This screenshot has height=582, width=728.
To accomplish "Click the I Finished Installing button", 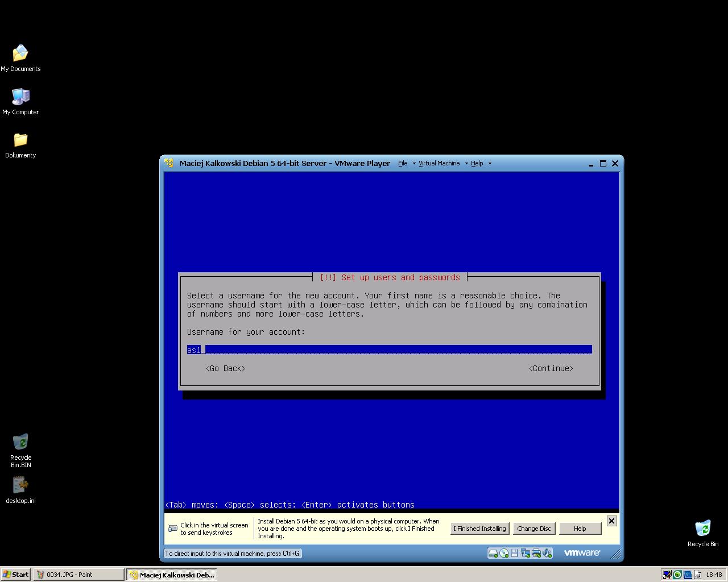I will [479, 529].
